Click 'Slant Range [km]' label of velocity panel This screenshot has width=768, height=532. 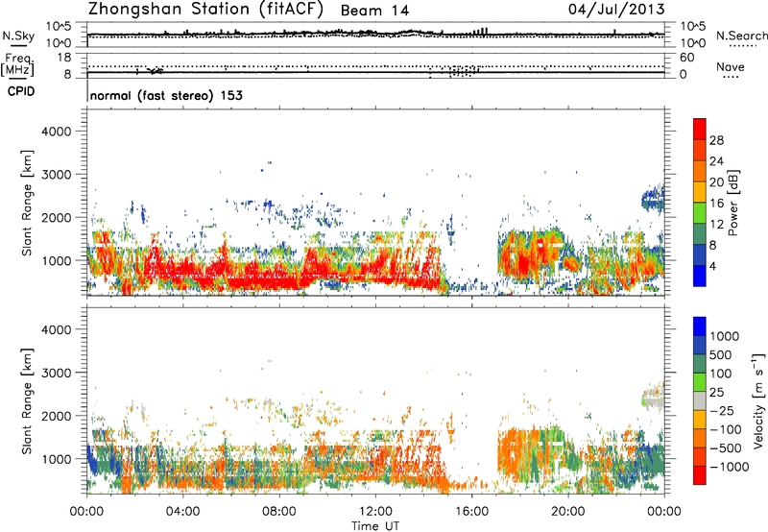click(27, 400)
